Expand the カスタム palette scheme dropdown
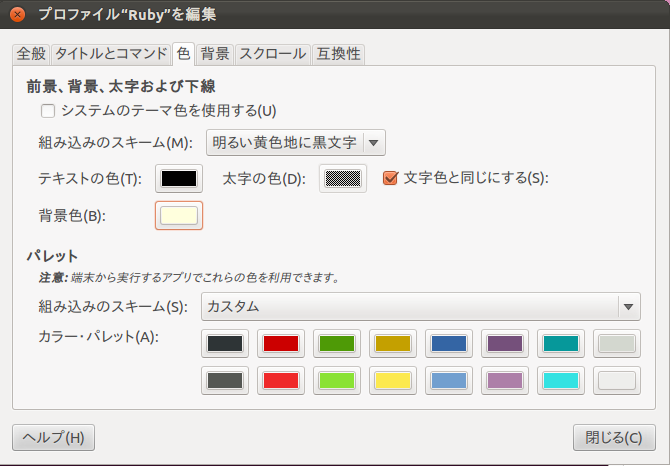Image resolution: width=670 pixels, height=466 pixels. click(421, 307)
